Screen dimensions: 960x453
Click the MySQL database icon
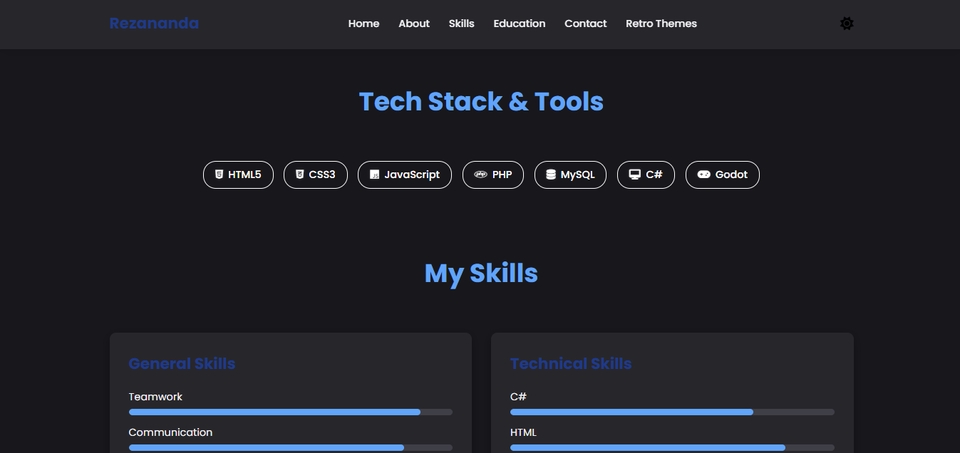550,174
